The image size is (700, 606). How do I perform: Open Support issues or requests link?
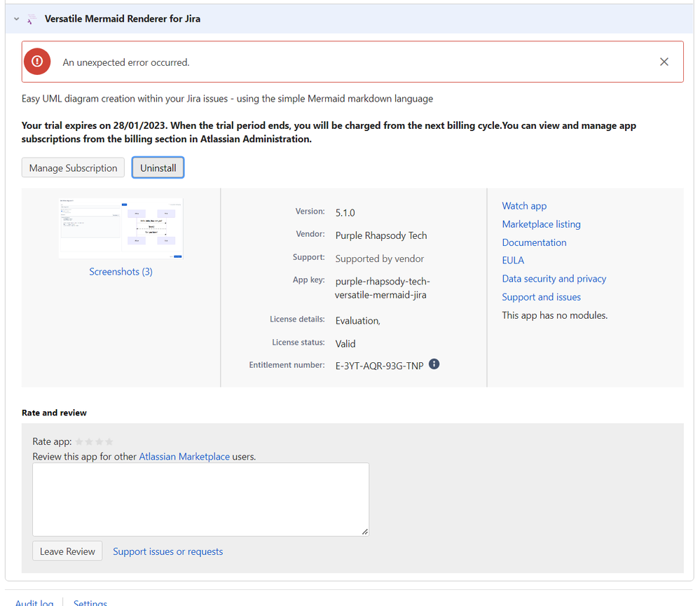click(x=168, y=551)
